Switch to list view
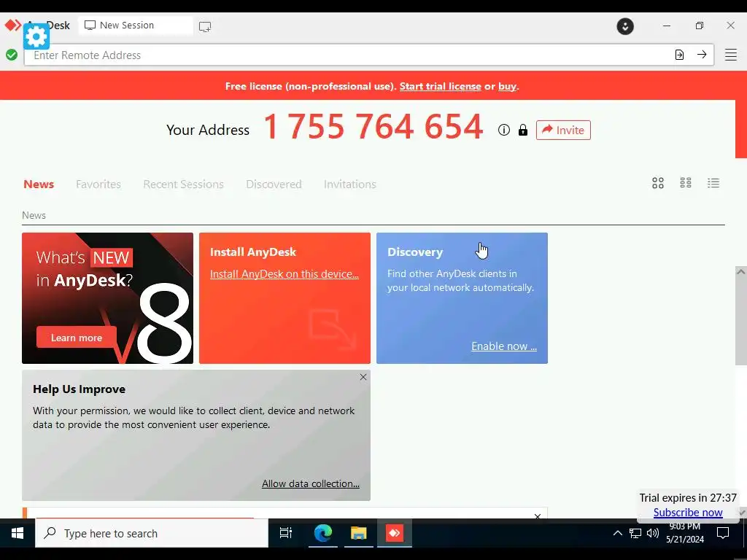Viewport: 747px width, 560px height. pyautogui.click(x=713, y=183)
